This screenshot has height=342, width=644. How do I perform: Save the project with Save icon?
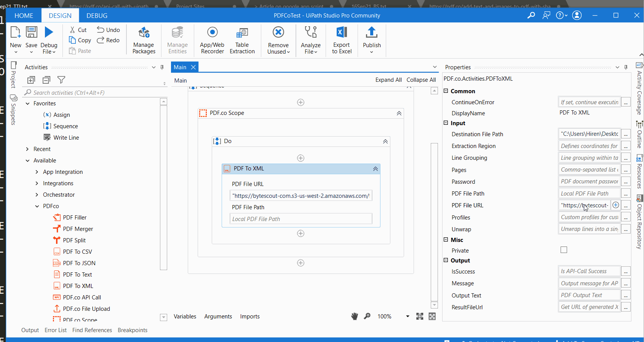coord(31,32)
